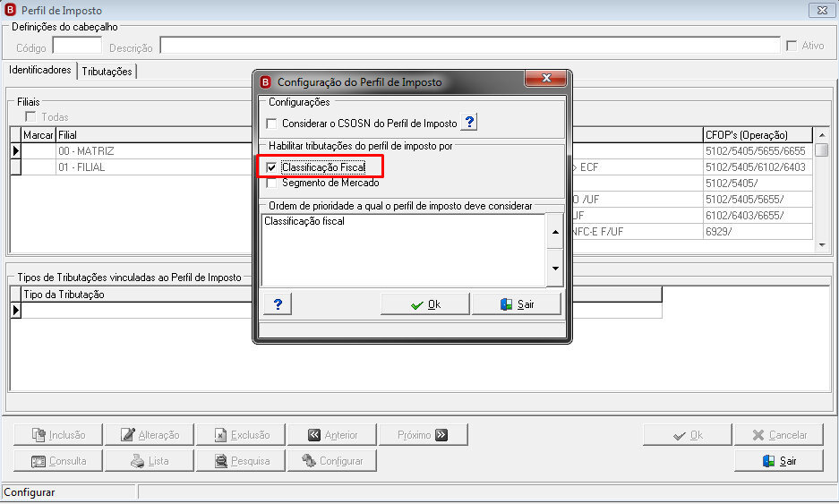Screen dimensions: 839x504
Task: Click the Inclusão button with copy icon
Action: [x=58, y=434]
